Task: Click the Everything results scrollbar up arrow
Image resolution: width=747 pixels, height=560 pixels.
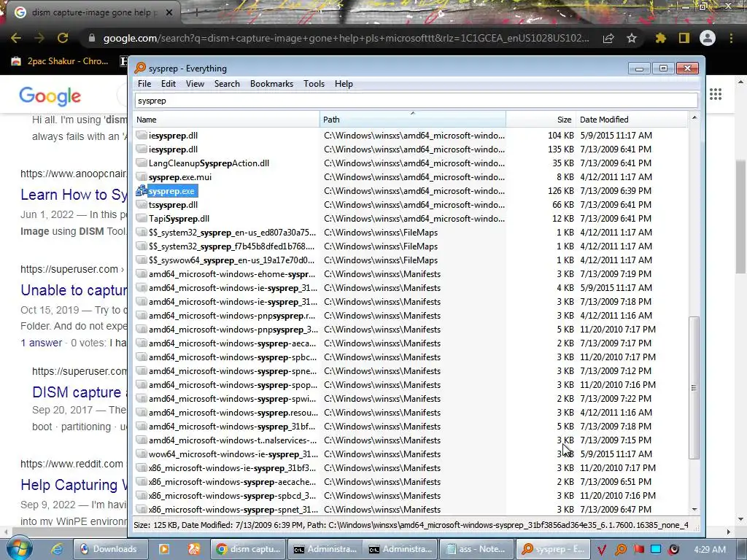Action: (694, 117)
